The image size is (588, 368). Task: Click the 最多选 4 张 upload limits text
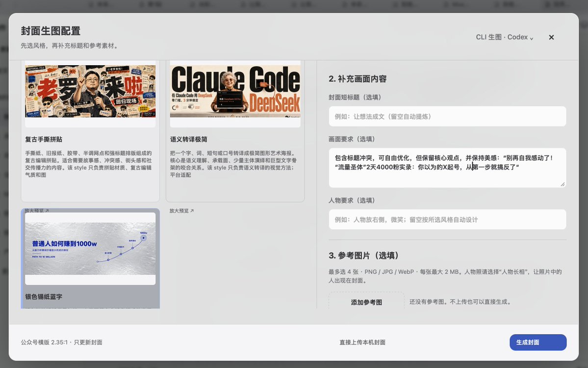445,276
